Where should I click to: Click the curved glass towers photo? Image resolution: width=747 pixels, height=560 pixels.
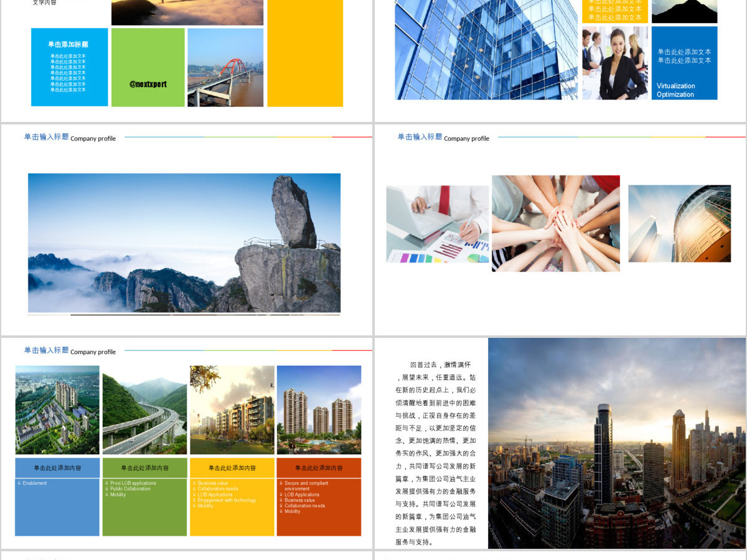tap(679, 223)
